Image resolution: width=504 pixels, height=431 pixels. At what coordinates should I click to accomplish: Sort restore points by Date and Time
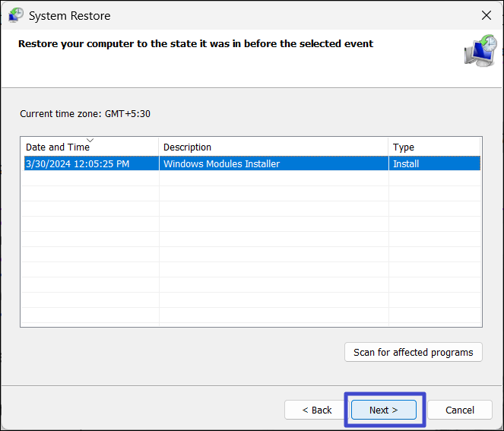tap(58, 147)
